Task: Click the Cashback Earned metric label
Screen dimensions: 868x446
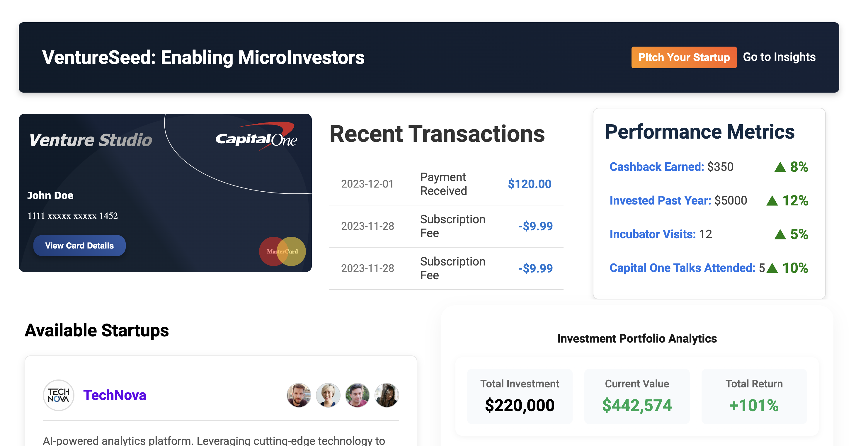Action: pos(657,167)
